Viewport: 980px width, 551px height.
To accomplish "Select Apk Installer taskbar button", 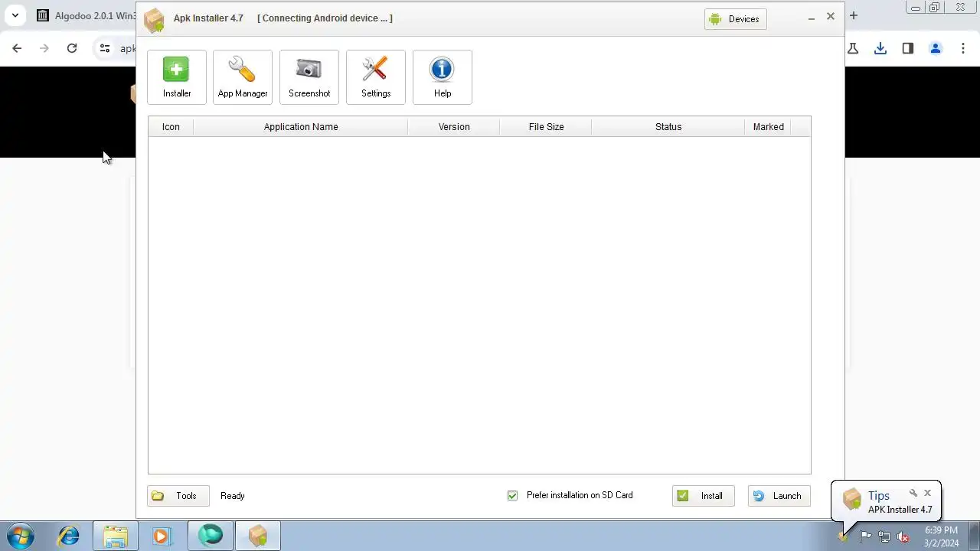I will tap(258, 536).
